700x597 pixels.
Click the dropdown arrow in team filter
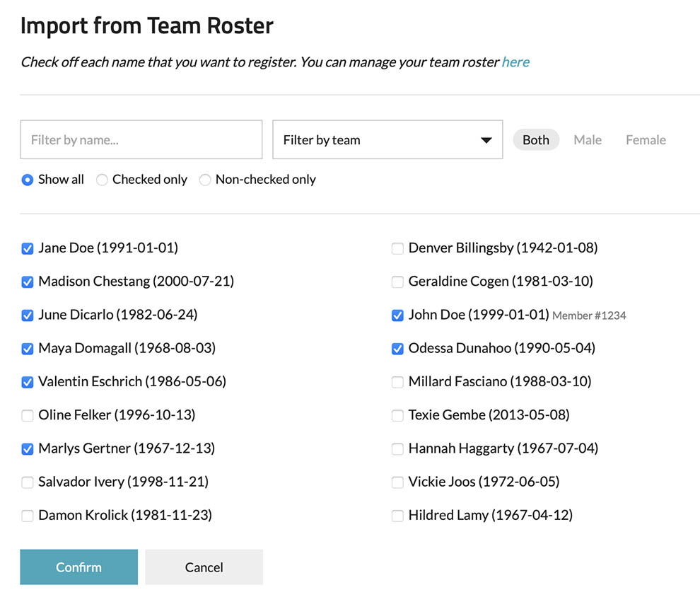pos(486,140)
